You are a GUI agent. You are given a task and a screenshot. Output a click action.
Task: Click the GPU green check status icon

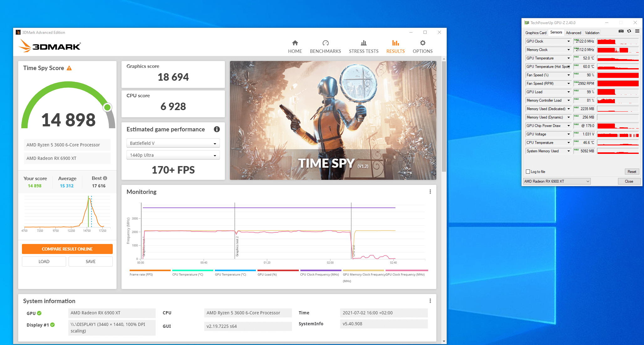39,313
